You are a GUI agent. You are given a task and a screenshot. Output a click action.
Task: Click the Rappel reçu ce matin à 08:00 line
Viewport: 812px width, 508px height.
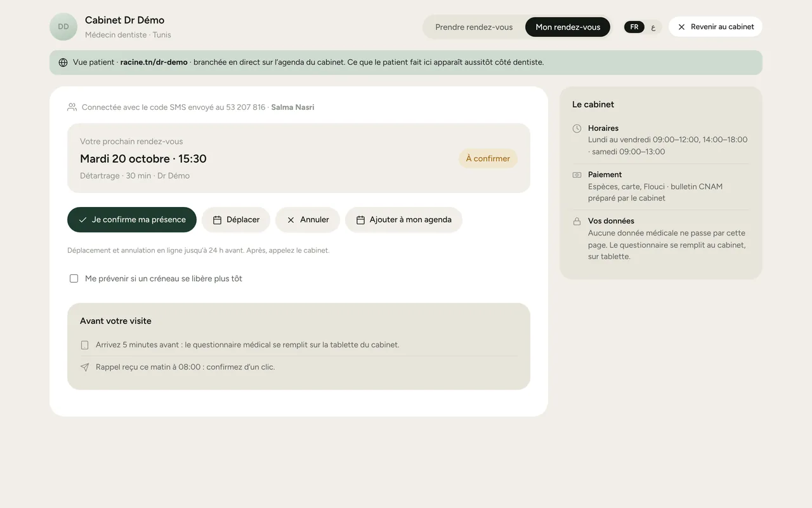point(185,367)
